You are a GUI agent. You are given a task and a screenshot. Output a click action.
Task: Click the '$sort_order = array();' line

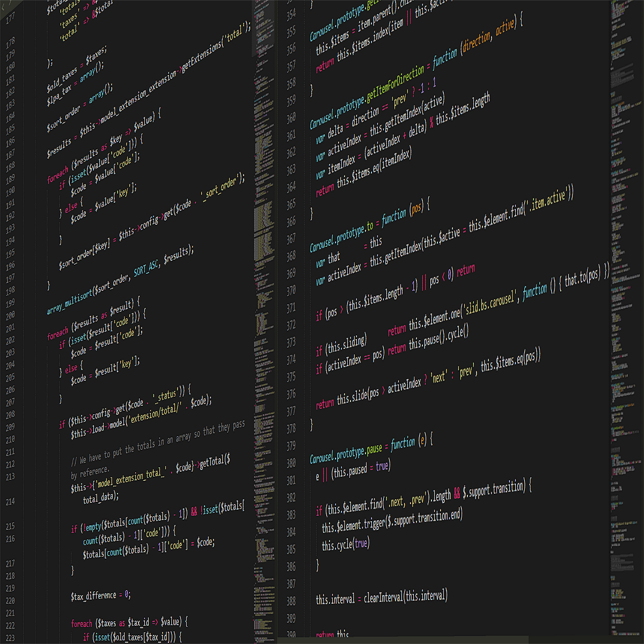[79, 107]
